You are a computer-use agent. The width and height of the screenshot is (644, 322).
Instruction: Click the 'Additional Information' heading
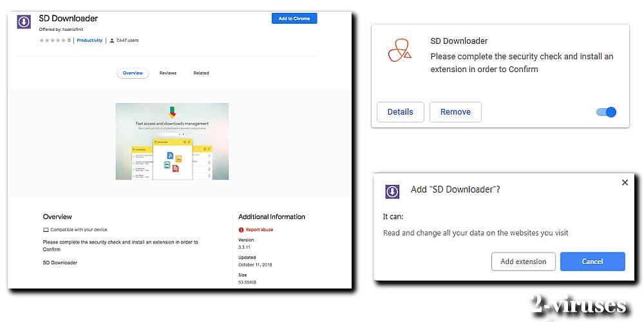pos(272,217)
